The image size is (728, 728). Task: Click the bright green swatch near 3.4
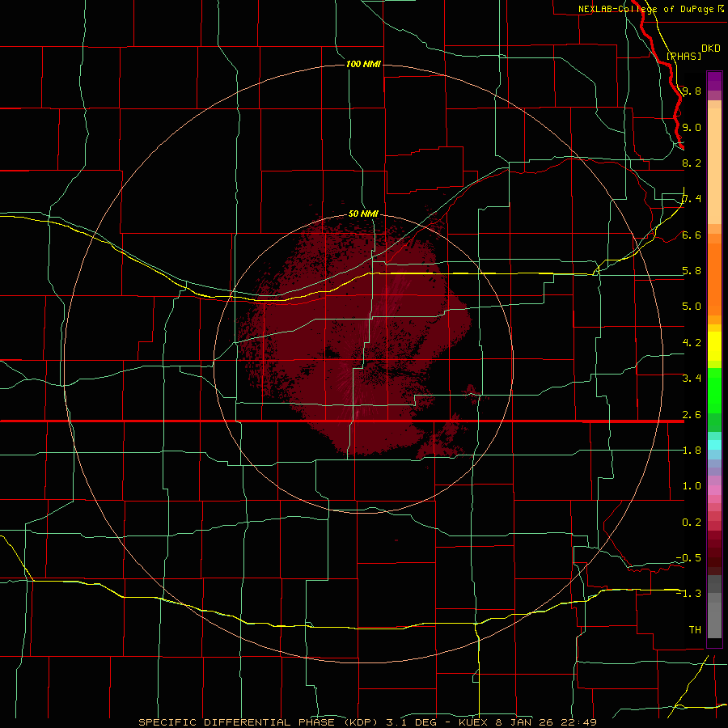click(714, 390)
